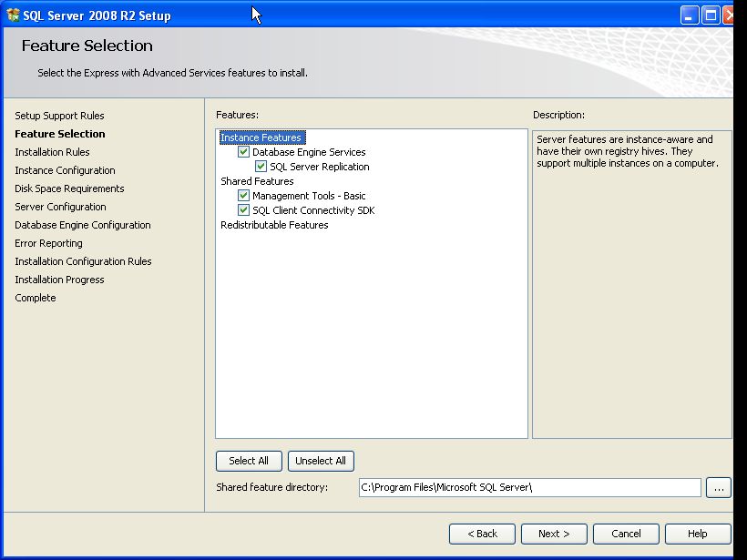
Task: Click the Complete step in sidebar
Action: point(36,298)
